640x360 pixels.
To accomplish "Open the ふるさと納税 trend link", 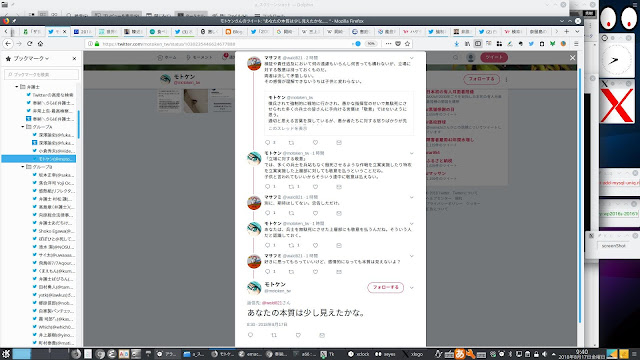I will click(439, 161).
